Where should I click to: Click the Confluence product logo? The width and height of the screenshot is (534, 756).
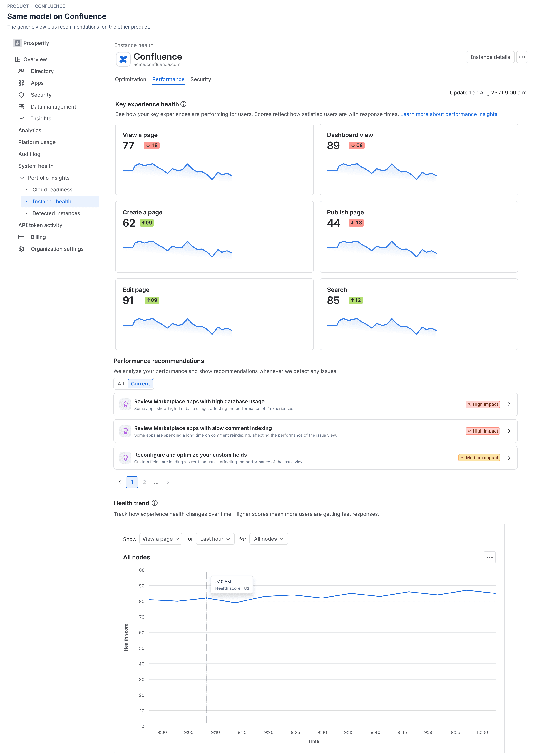pos(123,59)
